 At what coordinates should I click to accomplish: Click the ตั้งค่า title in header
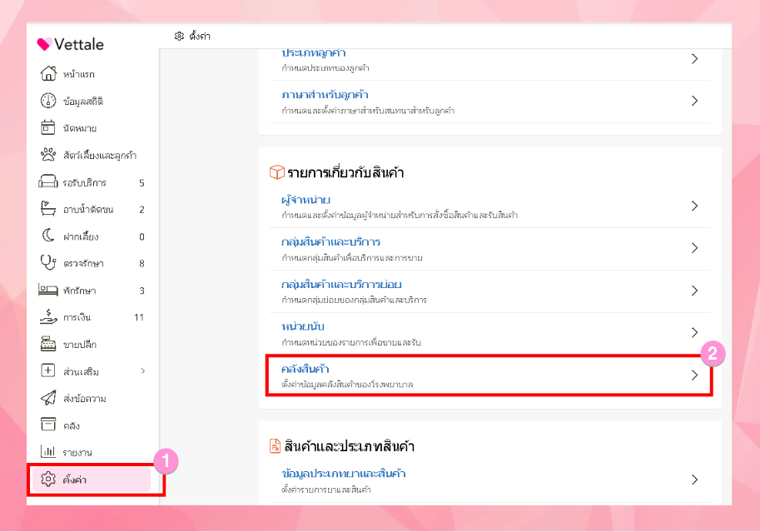pyautogui.click(x=200, y=36)
